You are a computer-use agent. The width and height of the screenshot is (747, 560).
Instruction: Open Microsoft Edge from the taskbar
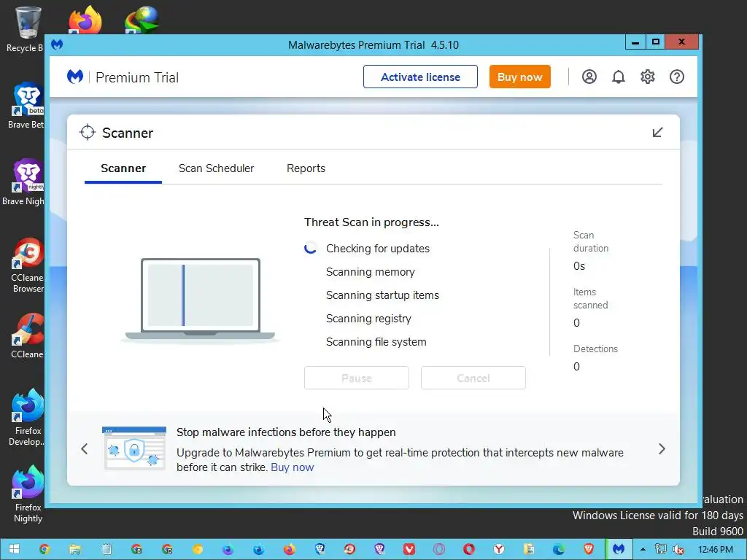[559, 549]
